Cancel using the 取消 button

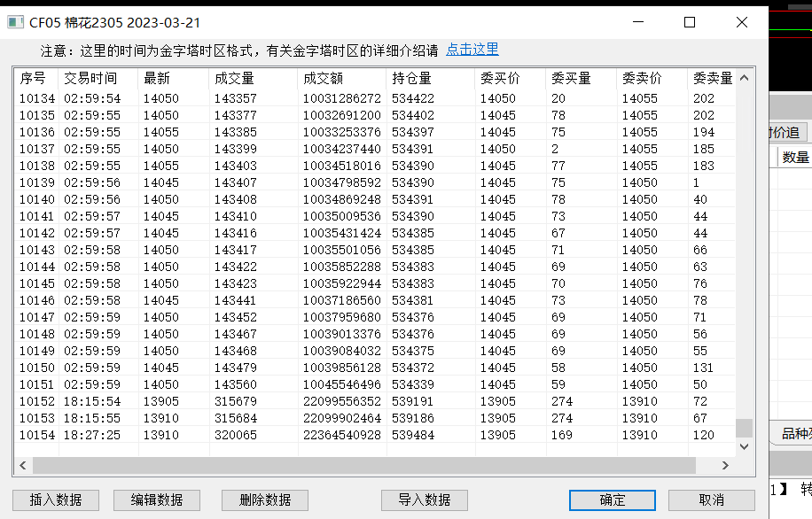click(x=711, y=500)
